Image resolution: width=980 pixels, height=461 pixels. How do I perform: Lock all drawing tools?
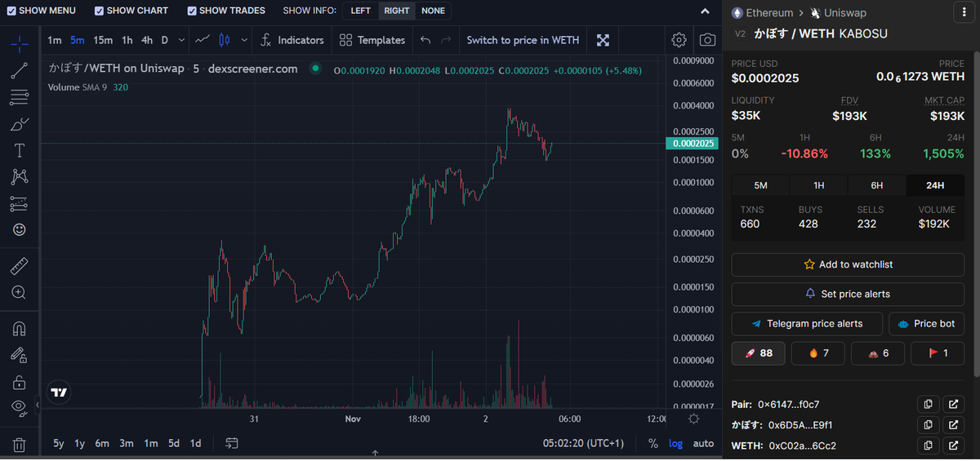[x=20, y=381]
